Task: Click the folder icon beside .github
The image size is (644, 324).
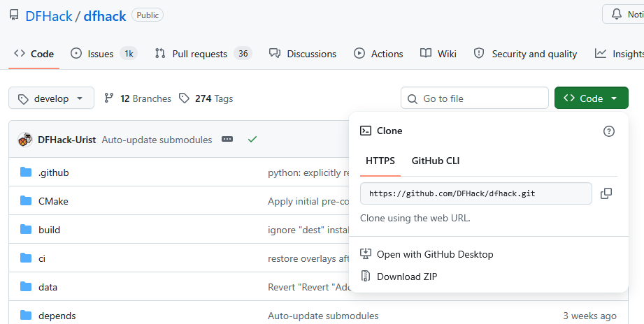Action: click(x=26, y=172)
